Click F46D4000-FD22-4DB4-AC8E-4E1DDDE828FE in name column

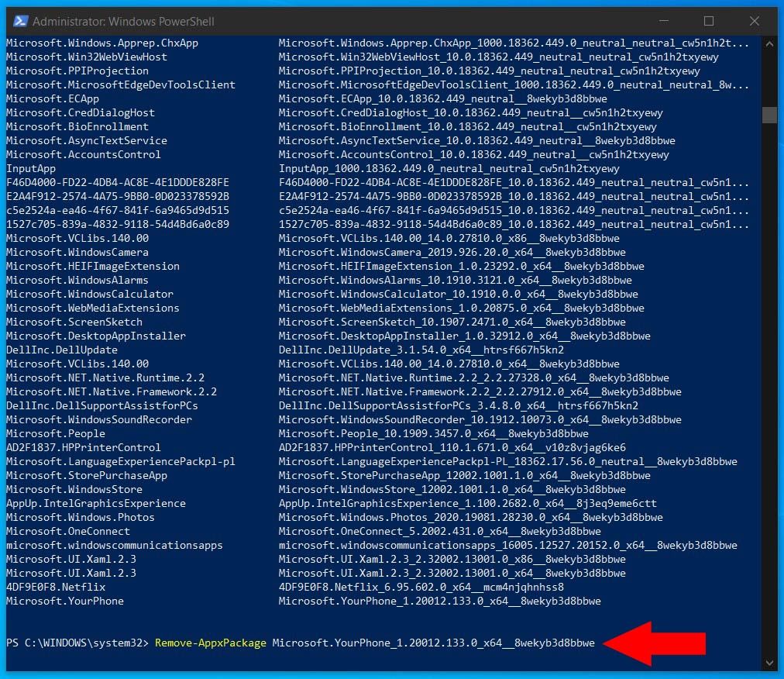pos(118,182)
